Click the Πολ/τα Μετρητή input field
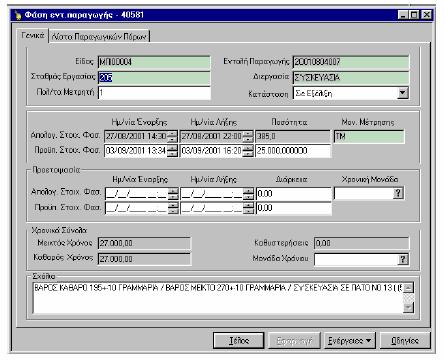This screenshot has width=445, height=360. coord(154,93)
